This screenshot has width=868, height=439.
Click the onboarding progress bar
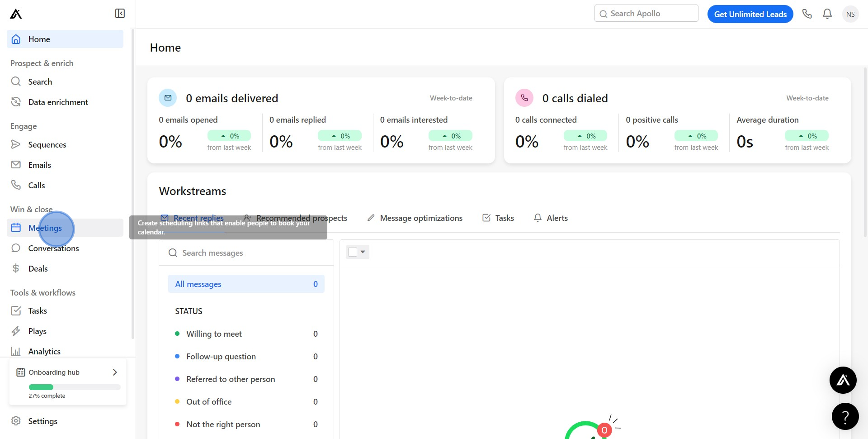pyautogui.click(x=75, y=387)
